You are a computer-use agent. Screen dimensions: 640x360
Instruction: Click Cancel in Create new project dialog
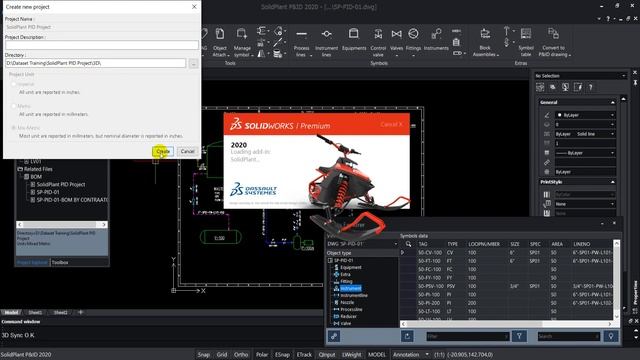click(188, 151)
